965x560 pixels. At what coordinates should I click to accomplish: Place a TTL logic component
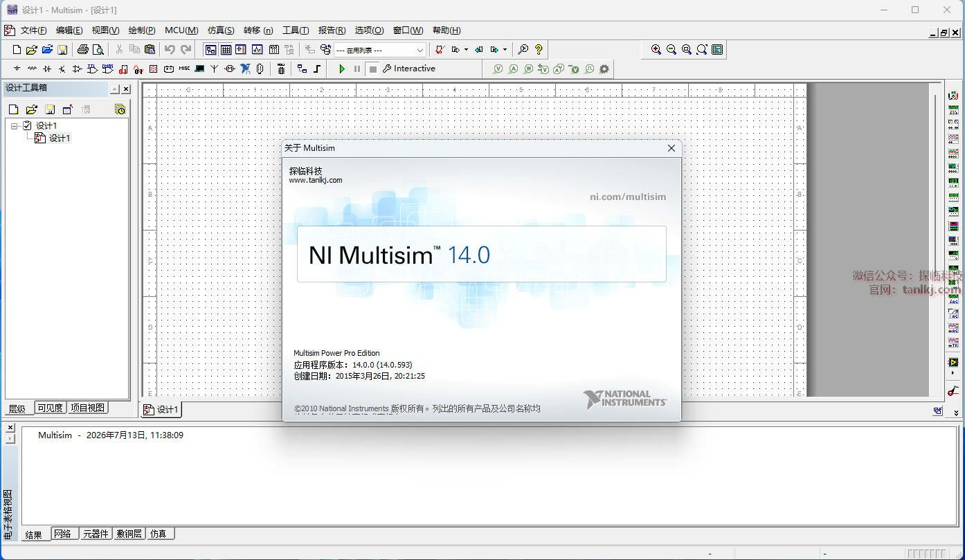click(x=92, y=69)
